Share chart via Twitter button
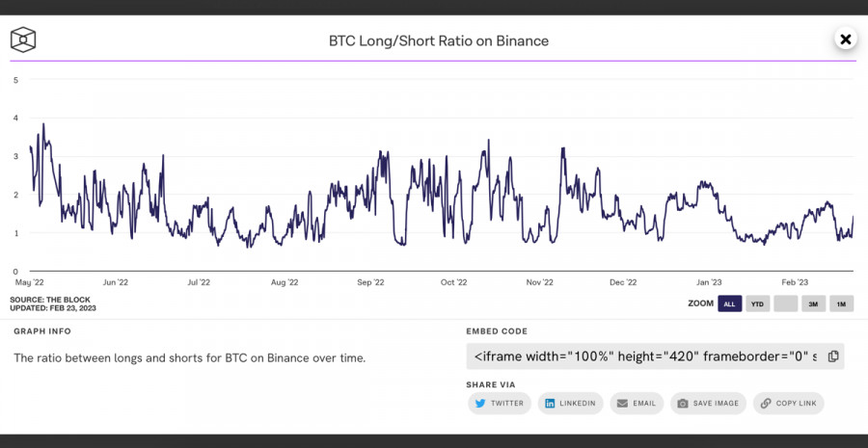Screen dimensions: 868x448 click(500, 404)
